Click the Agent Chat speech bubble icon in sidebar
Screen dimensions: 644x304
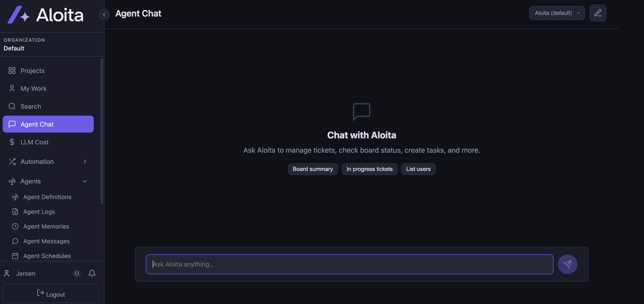coord(12,124)
